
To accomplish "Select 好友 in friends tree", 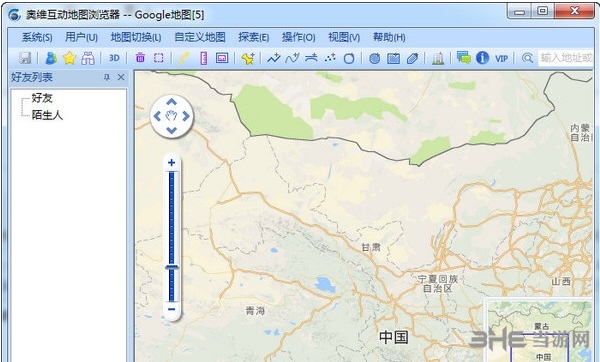I will 42,98.
